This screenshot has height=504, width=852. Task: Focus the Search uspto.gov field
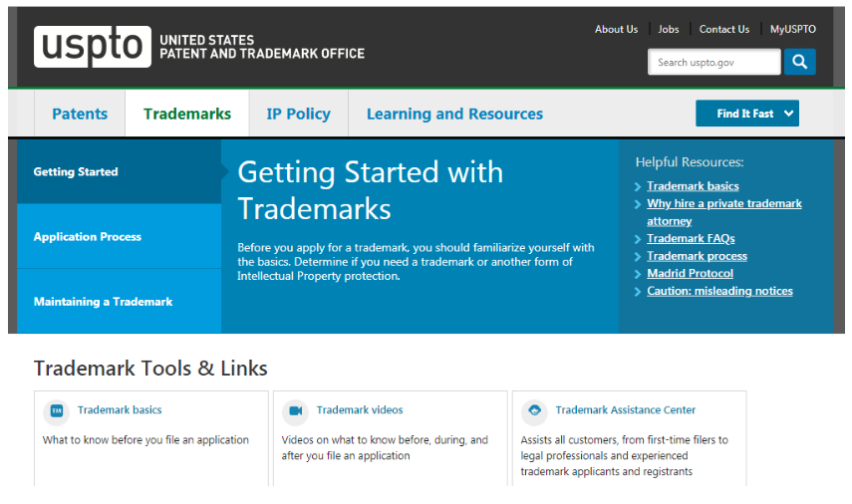click(x=713, y=62)
